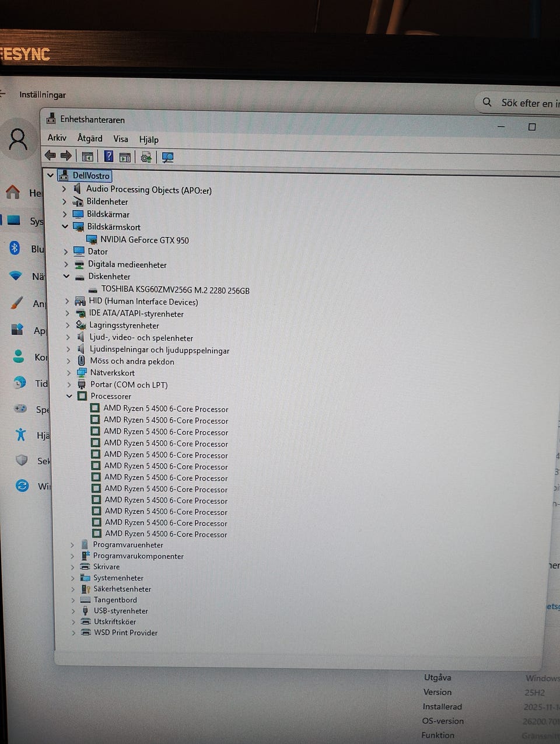This screenshot has height=744, width=560.
Task: Scan for hardware changes with the monitor icon
Action: pyautogui.click(x=167, y=158)
